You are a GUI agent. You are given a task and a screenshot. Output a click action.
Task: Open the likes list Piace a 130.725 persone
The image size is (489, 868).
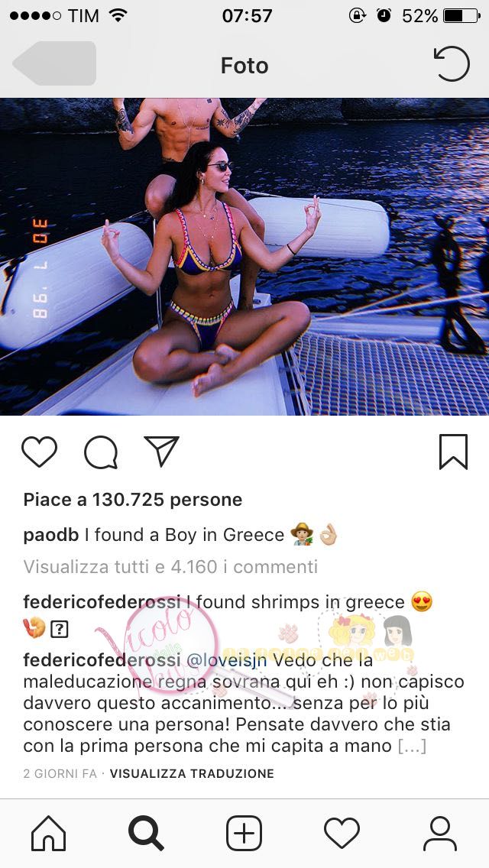[133, 500]
